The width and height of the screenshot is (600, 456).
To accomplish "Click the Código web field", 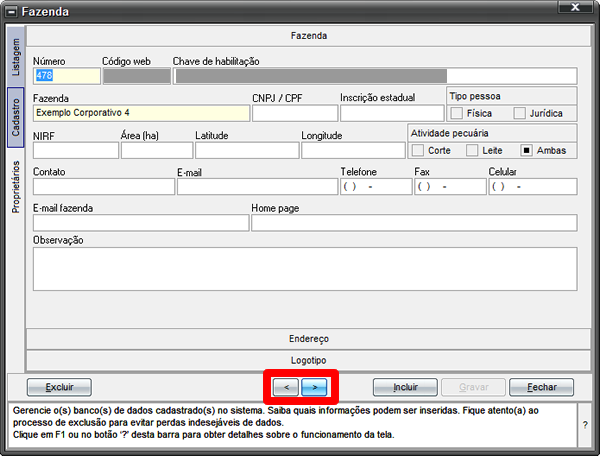I will (137, 76).
